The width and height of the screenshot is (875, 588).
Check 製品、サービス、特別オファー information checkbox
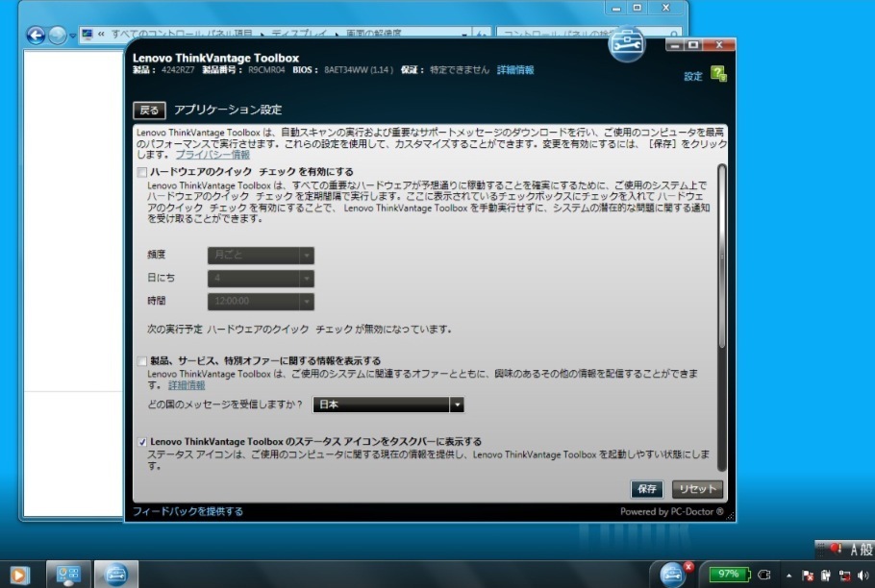click(141, 361)
